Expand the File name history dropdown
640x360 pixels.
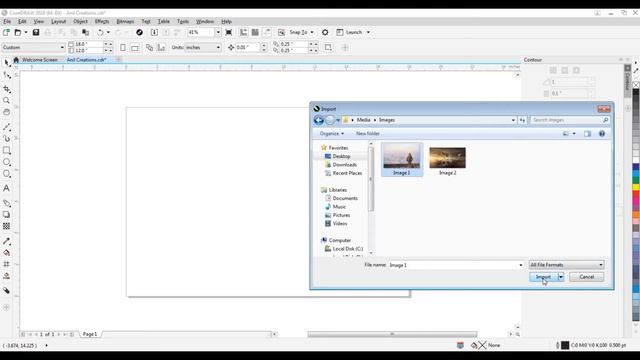point(520,265)
